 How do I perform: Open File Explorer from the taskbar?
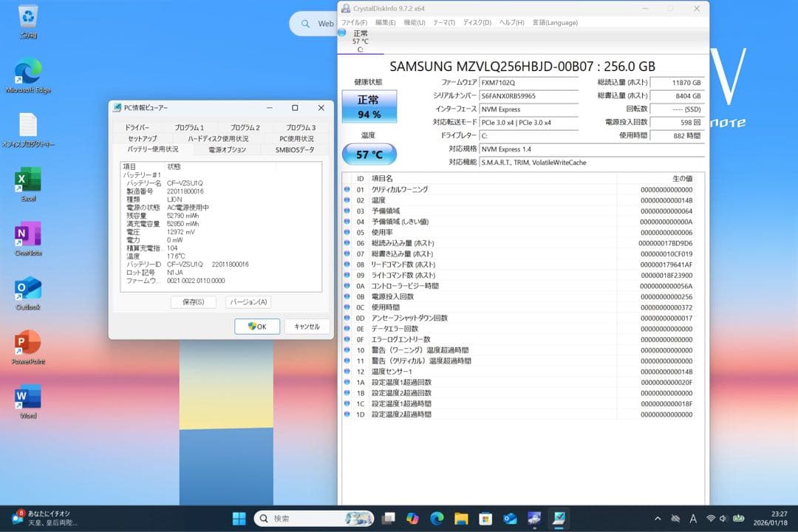pos(461,518)
